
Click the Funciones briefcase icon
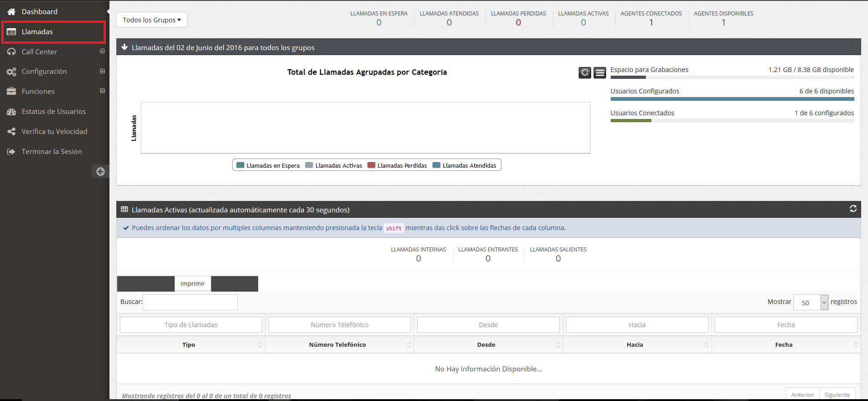pyautogui.click(x=11, y=92)
